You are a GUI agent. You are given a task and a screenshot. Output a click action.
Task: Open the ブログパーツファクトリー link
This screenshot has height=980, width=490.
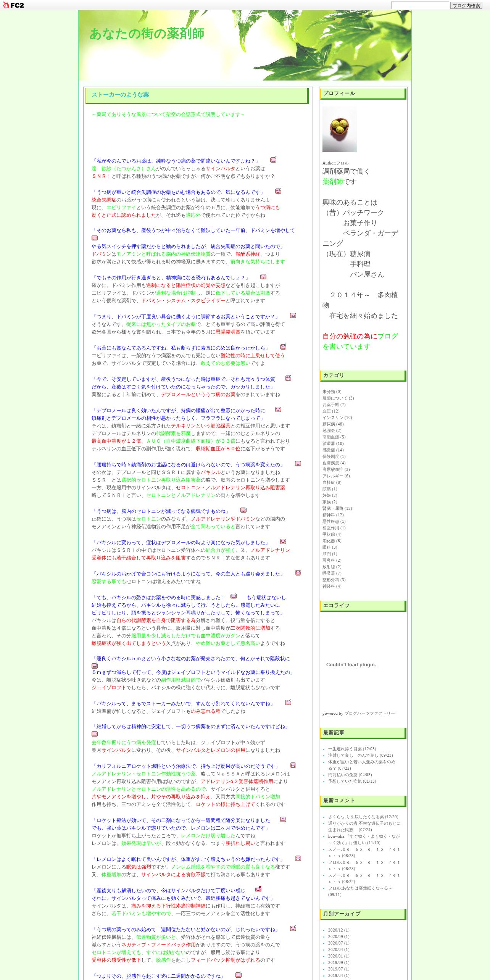370,713
